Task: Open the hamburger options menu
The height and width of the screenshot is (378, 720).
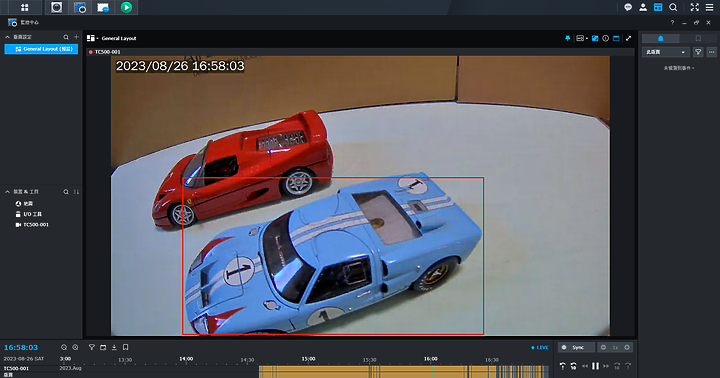Action: point(709,7)
